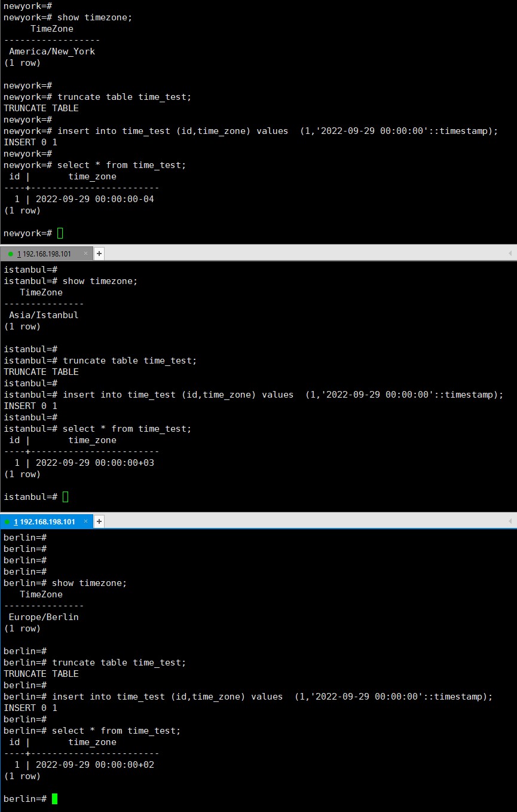Open a new tab above the istanbul terminal
Viewport: 517px width, 812px height.
click(x=99, y=254)
